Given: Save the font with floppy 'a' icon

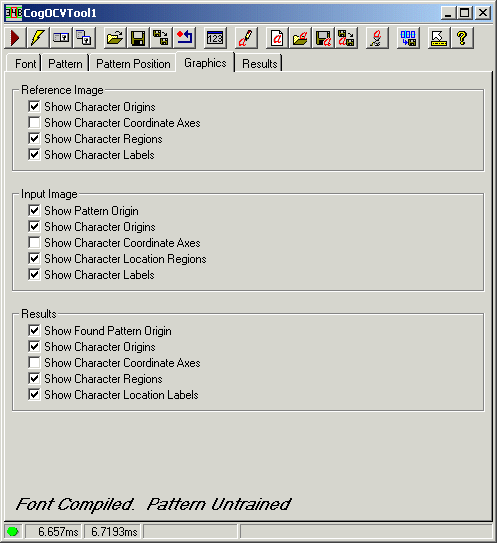Looking at the screenshot, I should click(323, 38).
